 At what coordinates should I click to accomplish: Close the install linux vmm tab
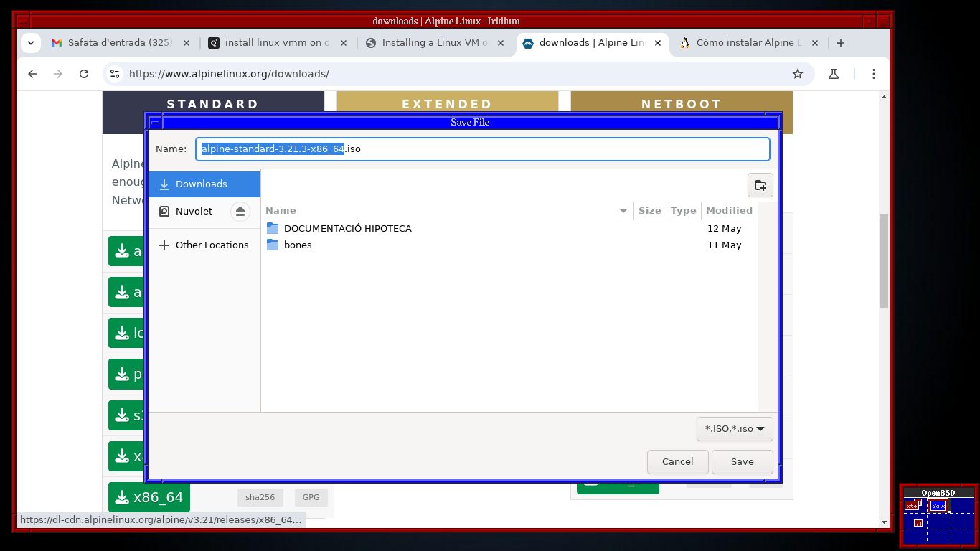(x=344, y=43)
